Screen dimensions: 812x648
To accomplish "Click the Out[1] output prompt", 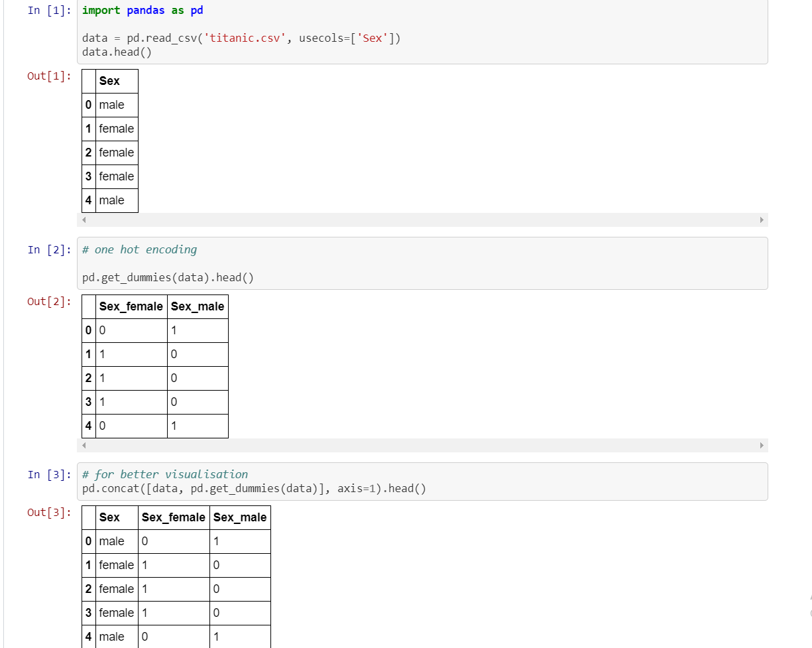I will 49,76.
